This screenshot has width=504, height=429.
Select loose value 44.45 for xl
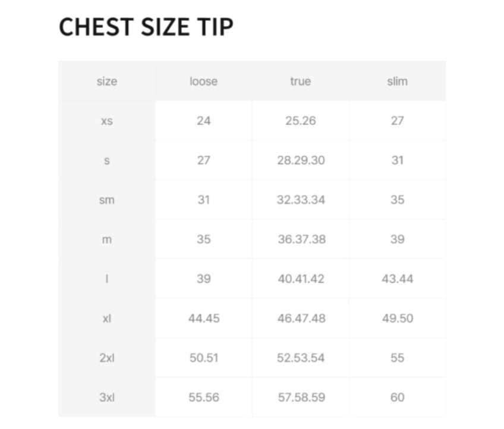click(x=204, y=318)
